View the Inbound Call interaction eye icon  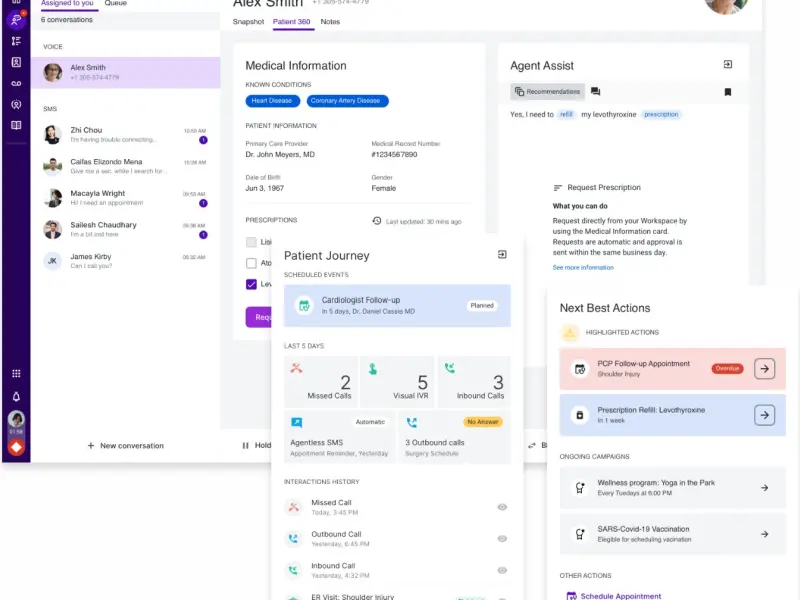pos(502,570)
